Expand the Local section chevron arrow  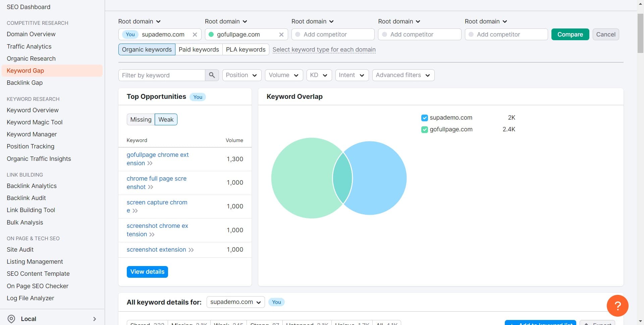pos(95,319)
